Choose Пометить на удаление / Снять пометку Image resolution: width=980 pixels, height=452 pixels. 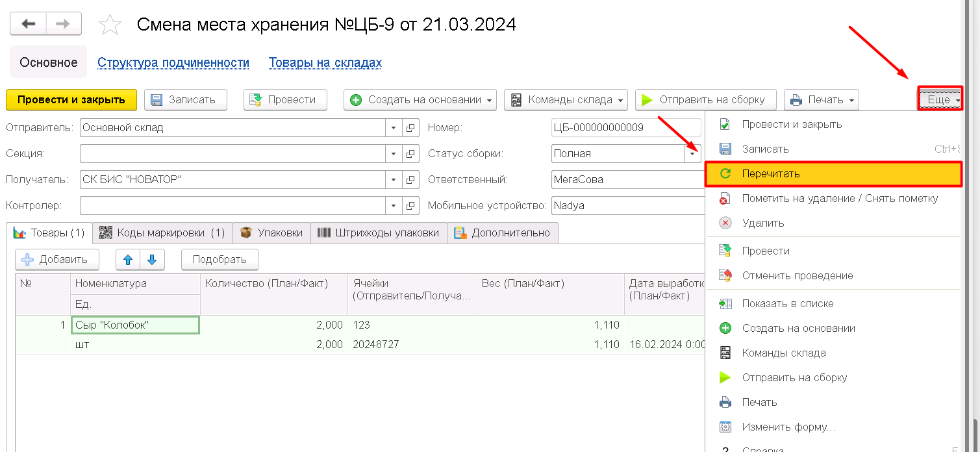[x=833, y=198]
